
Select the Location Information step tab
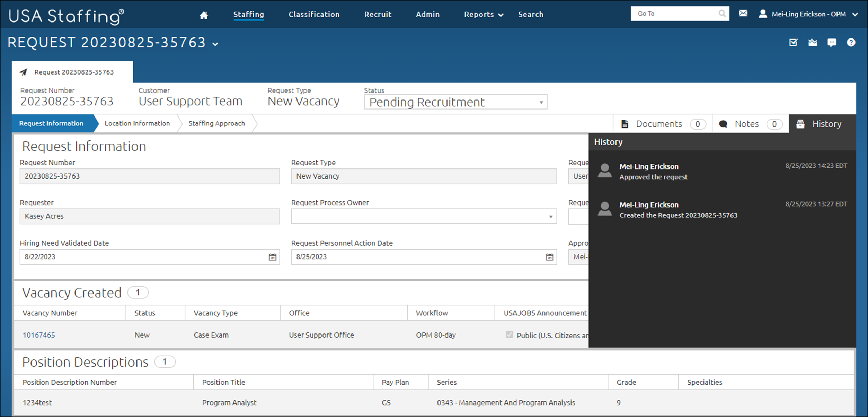(137, 123)
